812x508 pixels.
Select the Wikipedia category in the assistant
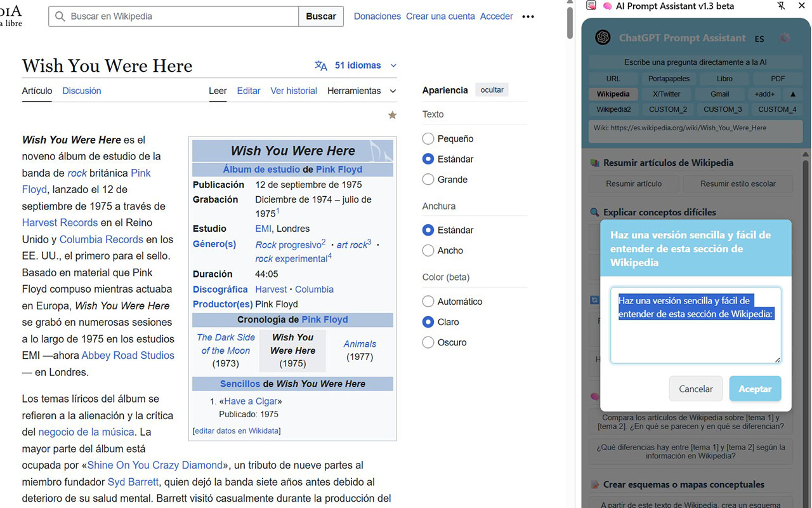(613, 94)
